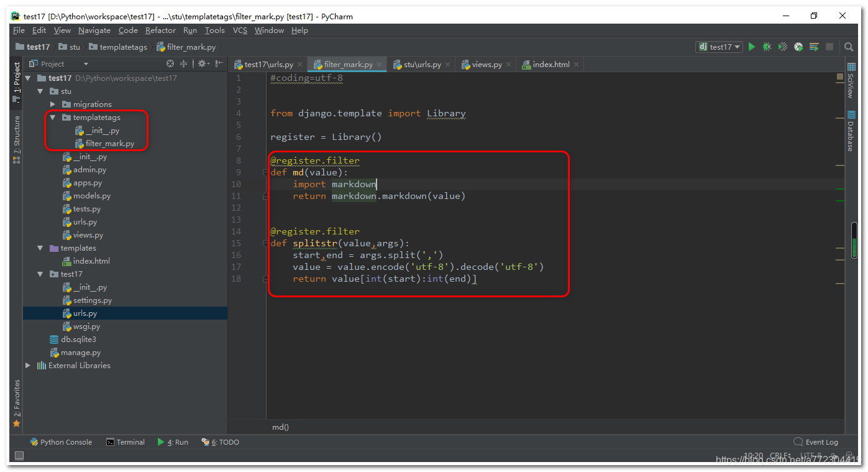Collapse the test17 root folder

[x=28, y=78]
